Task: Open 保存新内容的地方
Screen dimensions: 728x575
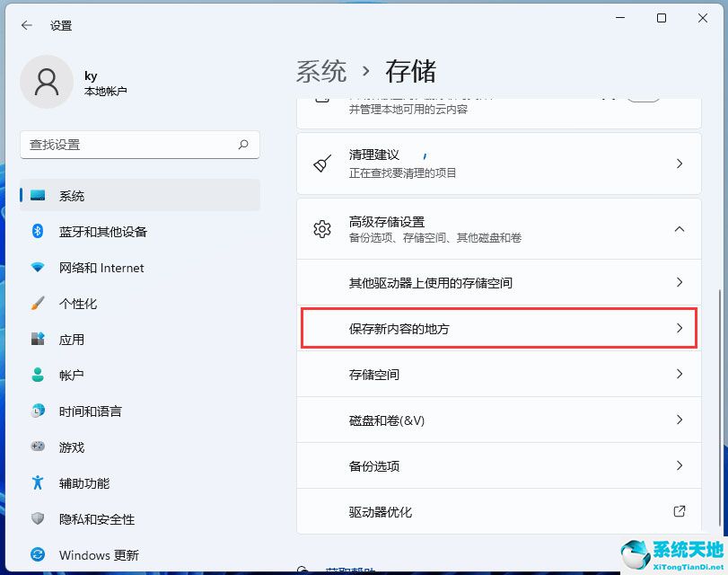Action: pyautogui.click(x=498, y=329)
